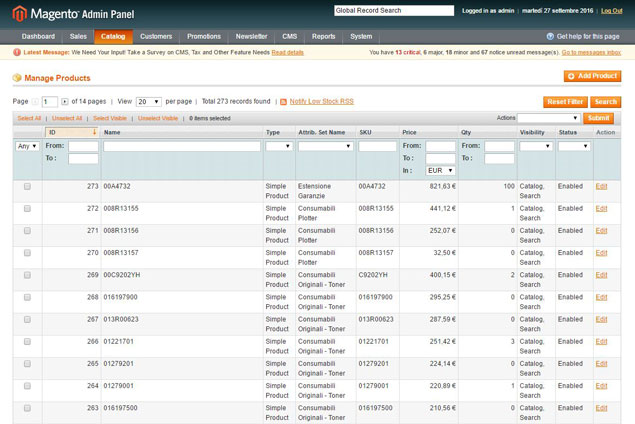Open the Catalog menu
Viewport: 635px width, 424px height.
tap(113, 36)
